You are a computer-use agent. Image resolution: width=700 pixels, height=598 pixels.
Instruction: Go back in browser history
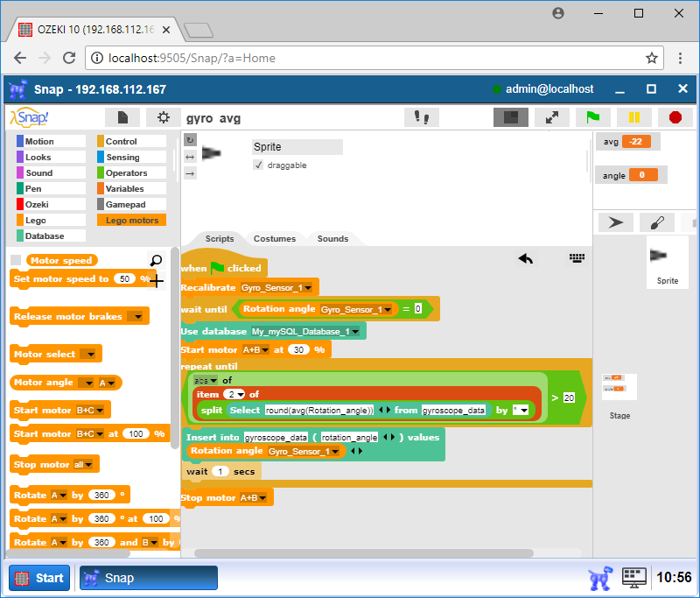click(x=20, y=58)
